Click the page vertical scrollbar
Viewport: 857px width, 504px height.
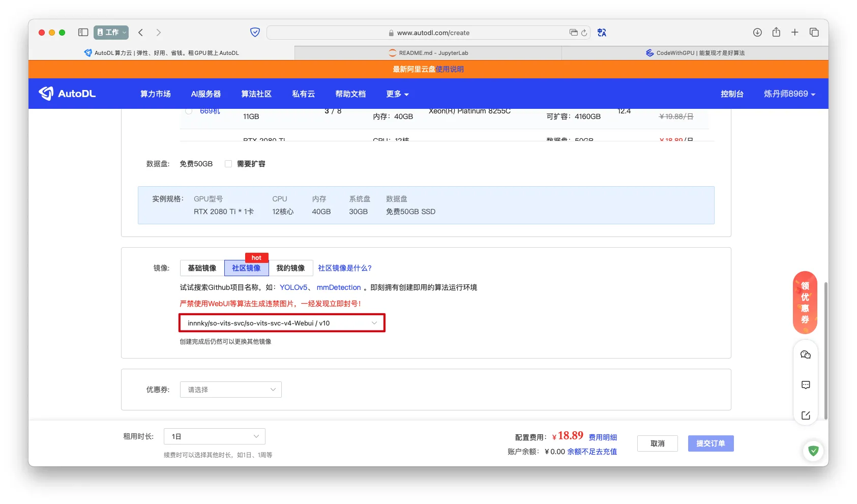pos(825,351)
